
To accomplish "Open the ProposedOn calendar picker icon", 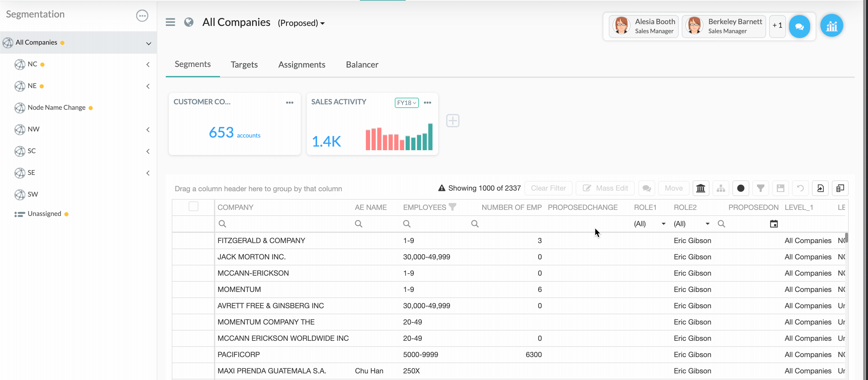I will (x=774, y=223).
